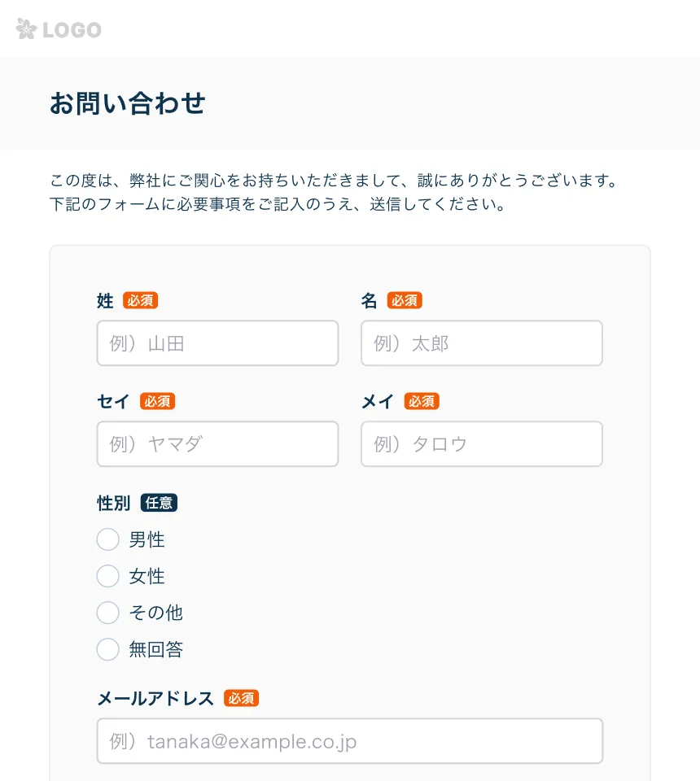Viewport: 700px width, 781px height.
Task: Focus the 姓 (last name) input field
Action: [x=217, y=343]
